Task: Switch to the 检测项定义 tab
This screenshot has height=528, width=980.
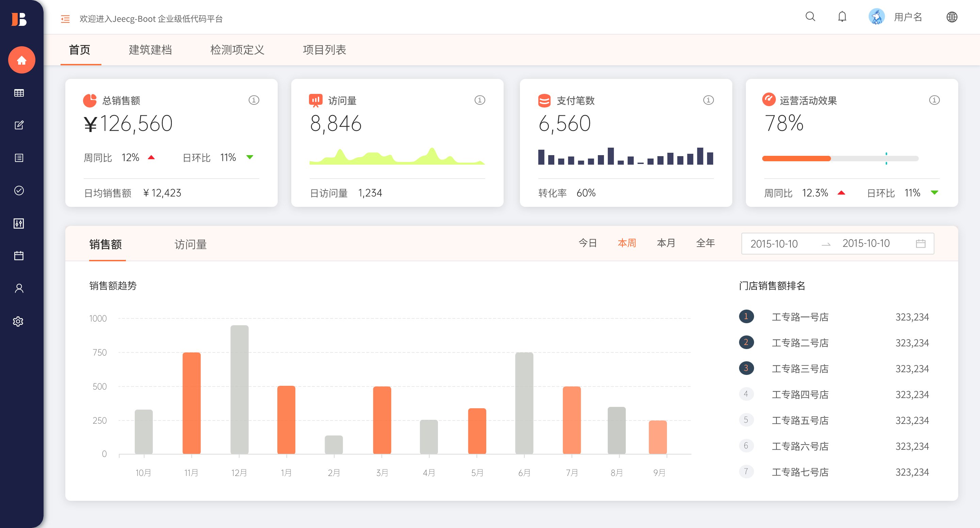Action: [x=238, y=50]
